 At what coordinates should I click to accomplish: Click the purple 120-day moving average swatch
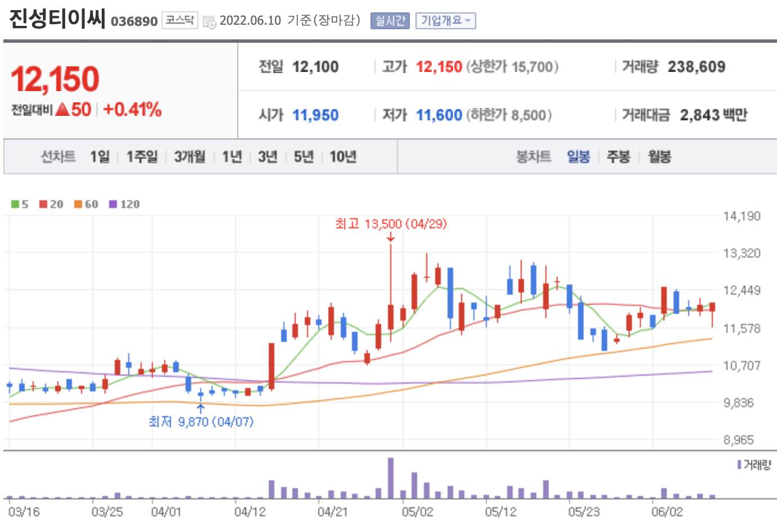tap(113, 204)
